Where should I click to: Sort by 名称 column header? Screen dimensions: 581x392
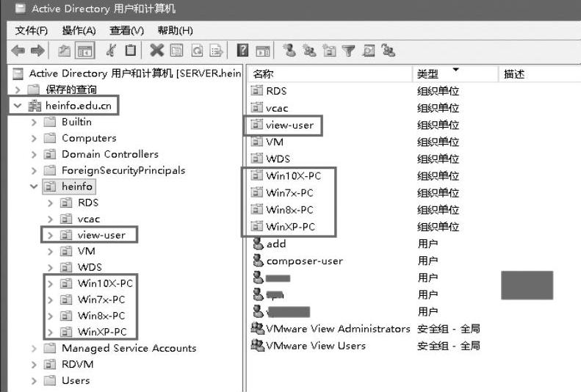click(329, 74)
